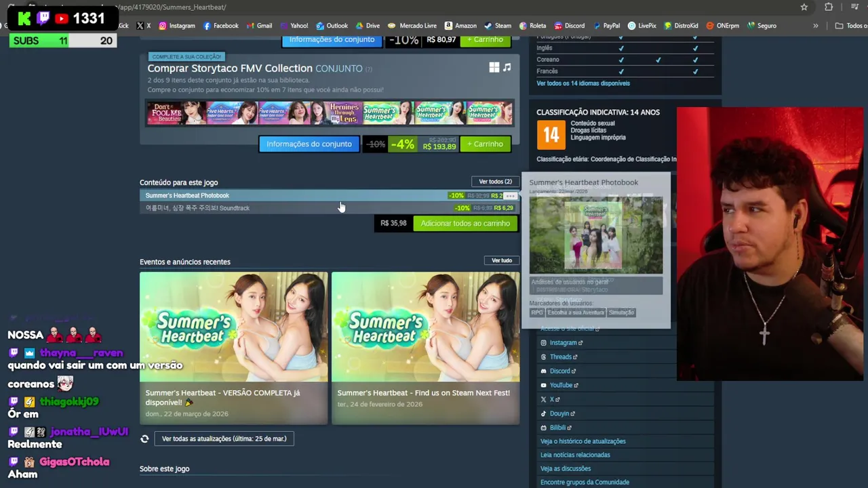This screenshot has height=488, width=868.
Task: Click 'Encontre grupos da Comunidade'
Action: [x=585, y=482]
